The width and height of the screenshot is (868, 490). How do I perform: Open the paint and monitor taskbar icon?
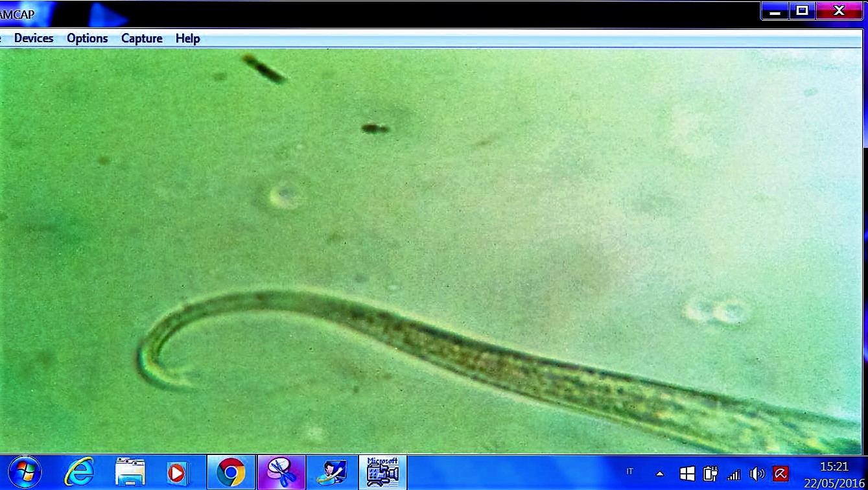[332, 472]
